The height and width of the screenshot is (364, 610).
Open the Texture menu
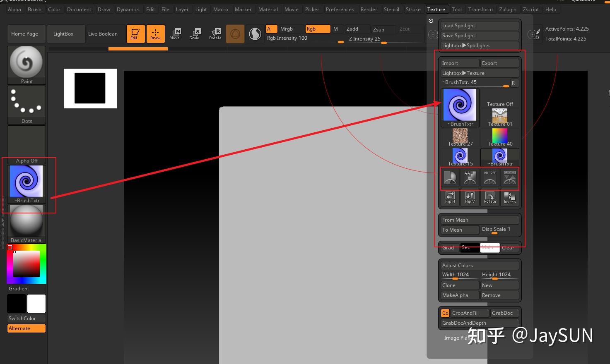click(x=436, y=9)
